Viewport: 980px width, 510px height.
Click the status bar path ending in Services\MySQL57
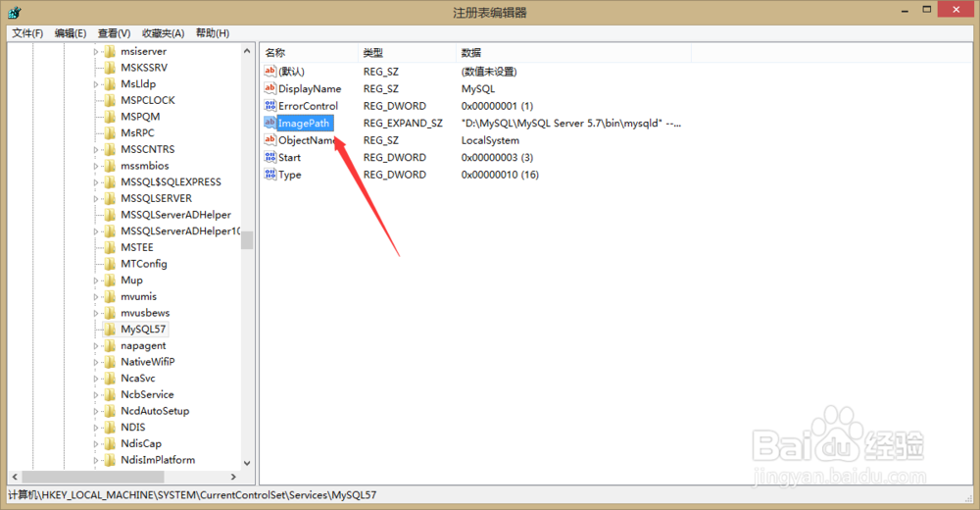pyautogui.click(x=192, y=495)
